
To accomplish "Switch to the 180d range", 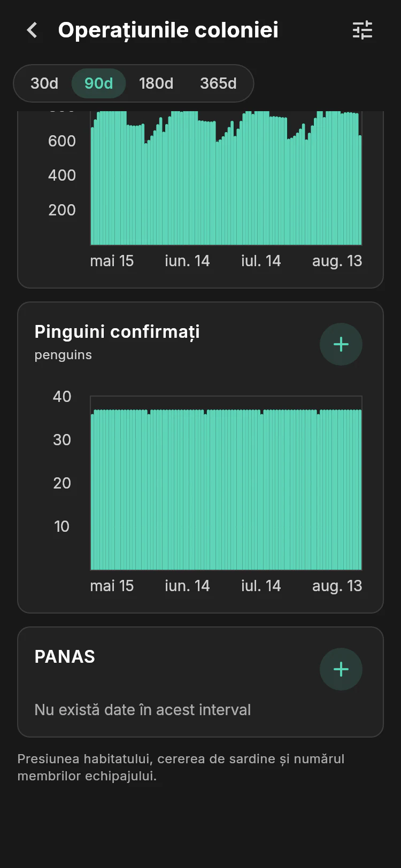I will pyautogui.click(x=156, y=83).
